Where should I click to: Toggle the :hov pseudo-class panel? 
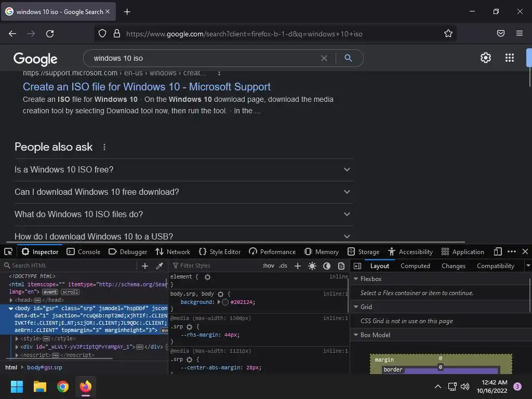(x=269, y=265)
